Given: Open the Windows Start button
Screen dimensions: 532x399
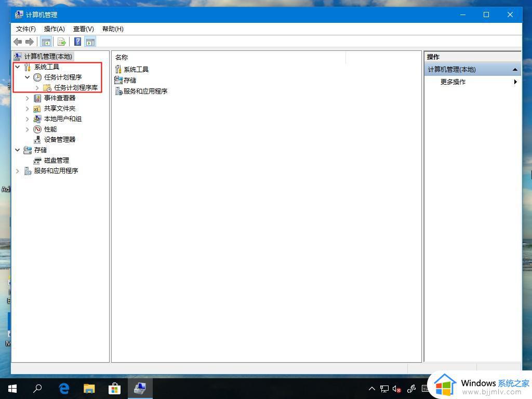Looking at the screenshot, I should point(12,388).
